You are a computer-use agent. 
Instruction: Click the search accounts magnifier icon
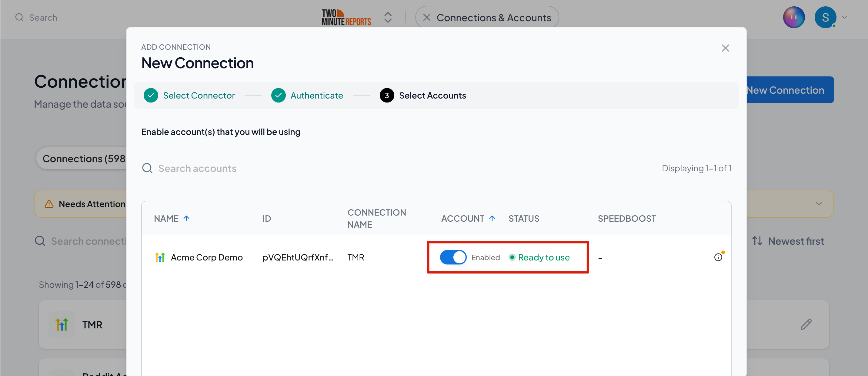(147, 168)
